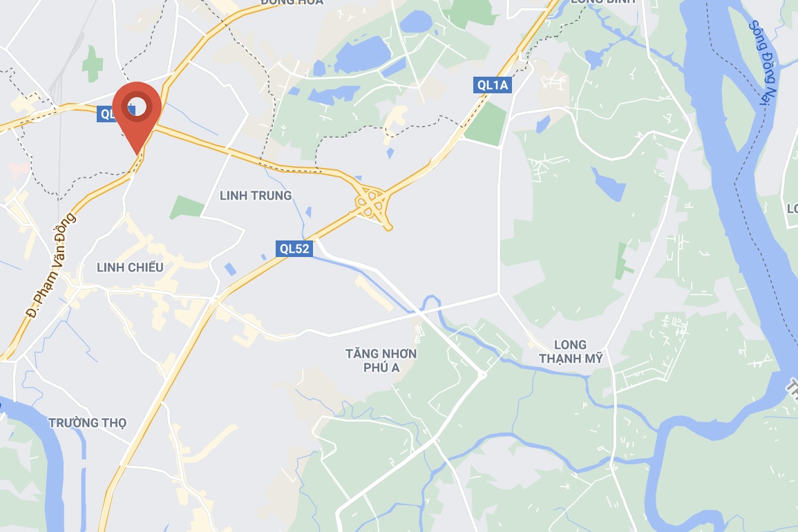Click the Đ. Phạm Văn Đồng road label
The image size is (798, 532).
click(x=52, y=266)
